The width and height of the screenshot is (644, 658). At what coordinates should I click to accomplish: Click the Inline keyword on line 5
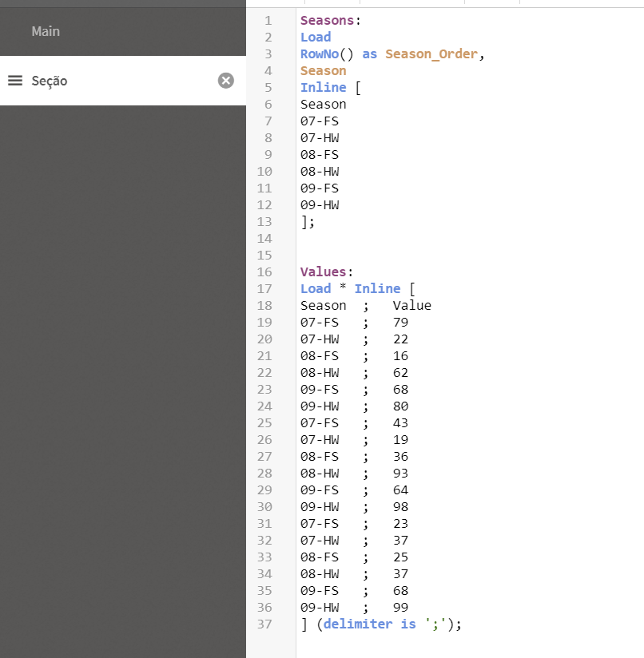(323, 87)
